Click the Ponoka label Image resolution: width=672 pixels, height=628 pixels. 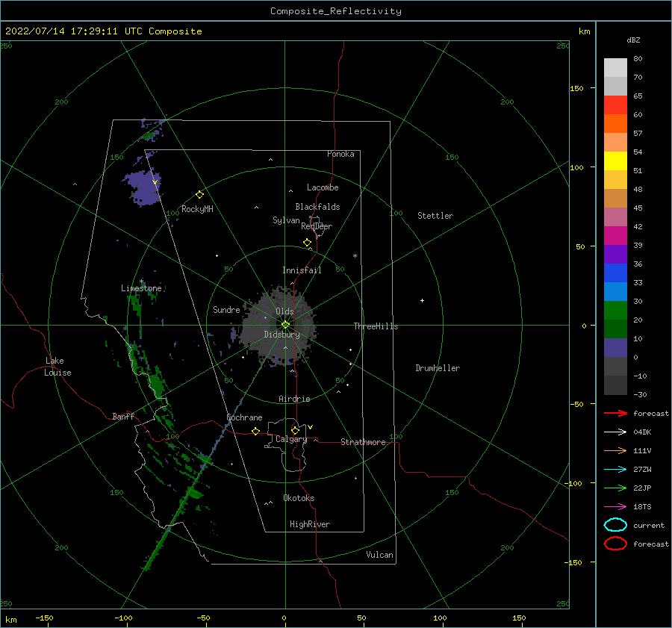click(340, 154)
